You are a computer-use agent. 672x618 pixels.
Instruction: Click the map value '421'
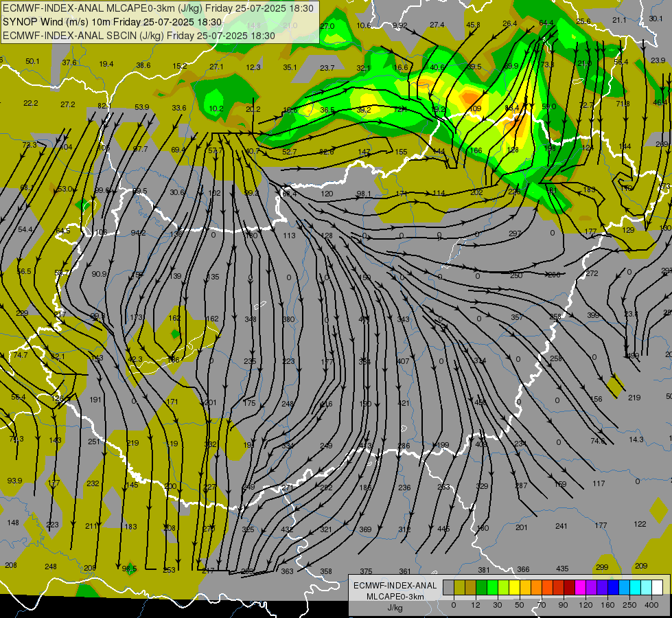click(x=404, y=403)
